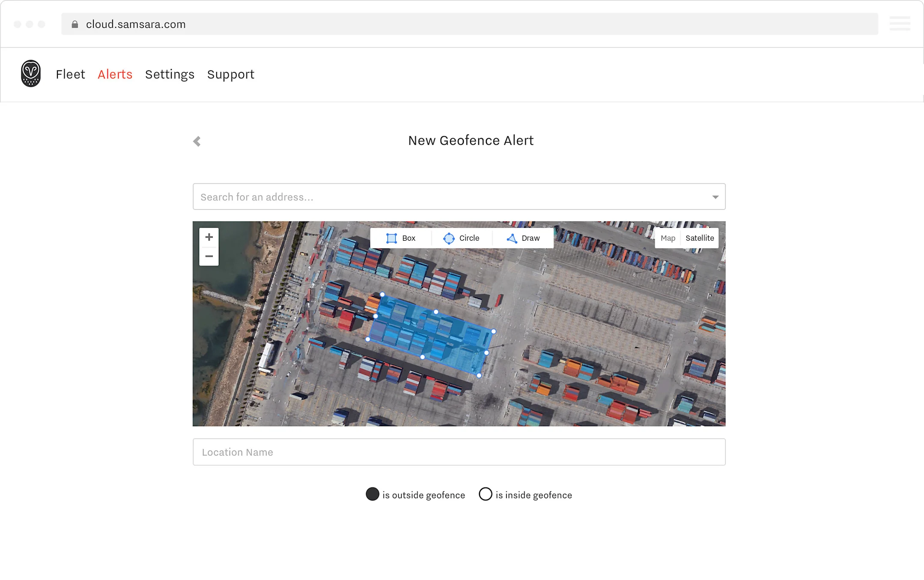Expand the address search dropdown arrow

click(x=715, y=197)
